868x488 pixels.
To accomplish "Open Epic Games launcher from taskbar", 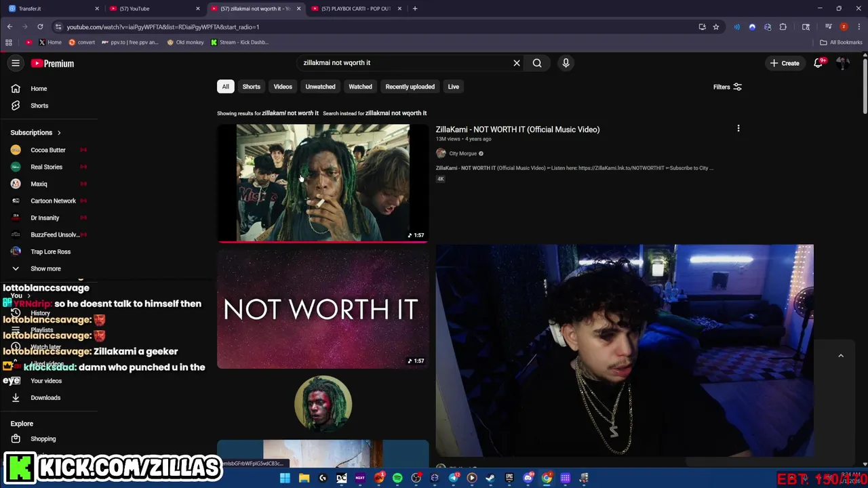I will click(509, 478).
